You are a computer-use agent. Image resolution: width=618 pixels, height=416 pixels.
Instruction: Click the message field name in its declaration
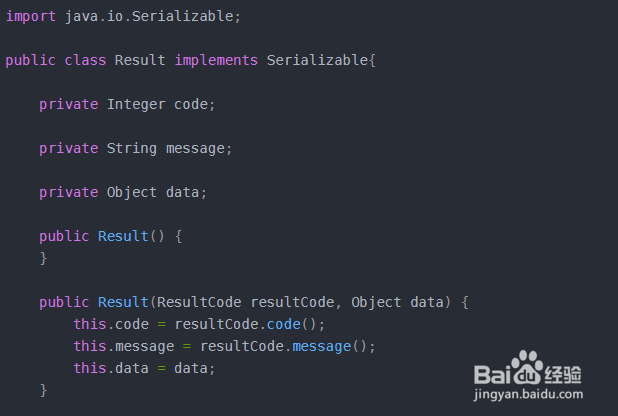click(x=195, y=148)
